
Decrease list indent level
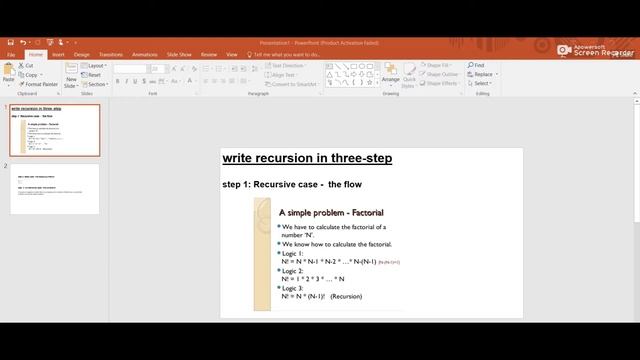coord(234,69)
